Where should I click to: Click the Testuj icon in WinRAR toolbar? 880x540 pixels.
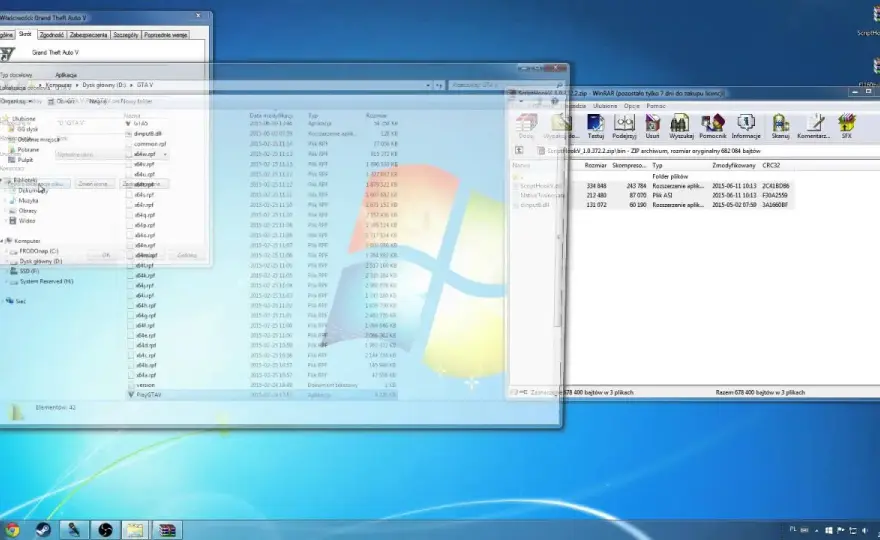[x=595, y=126]
